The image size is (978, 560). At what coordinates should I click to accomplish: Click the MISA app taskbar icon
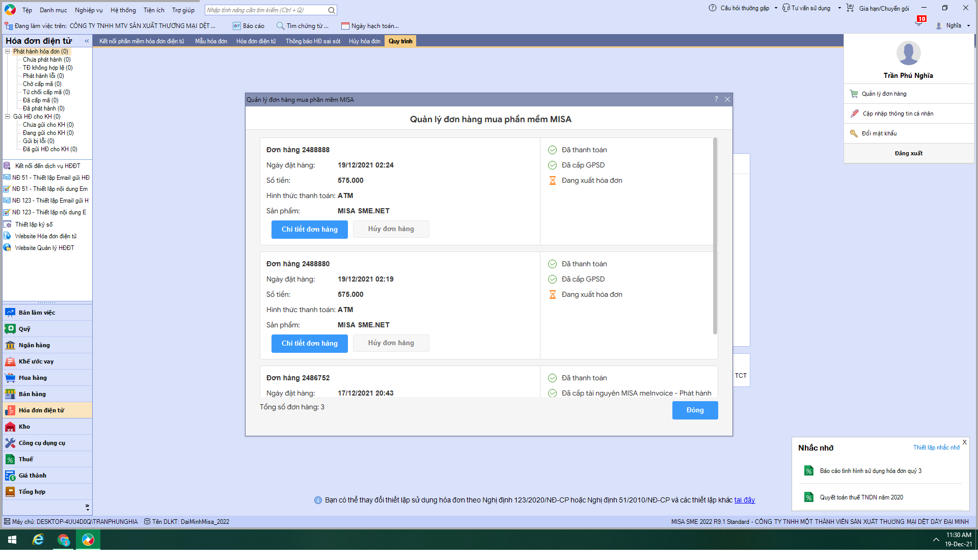coord(88,540)
